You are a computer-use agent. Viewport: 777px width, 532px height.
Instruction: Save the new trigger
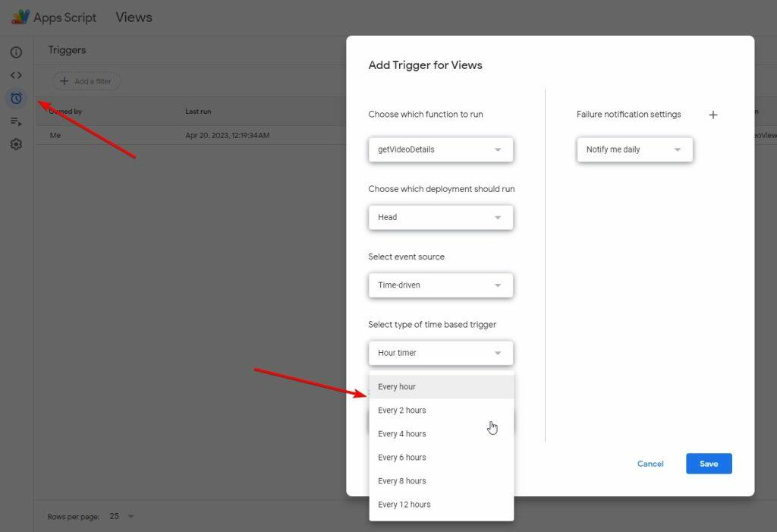point(708,463)
